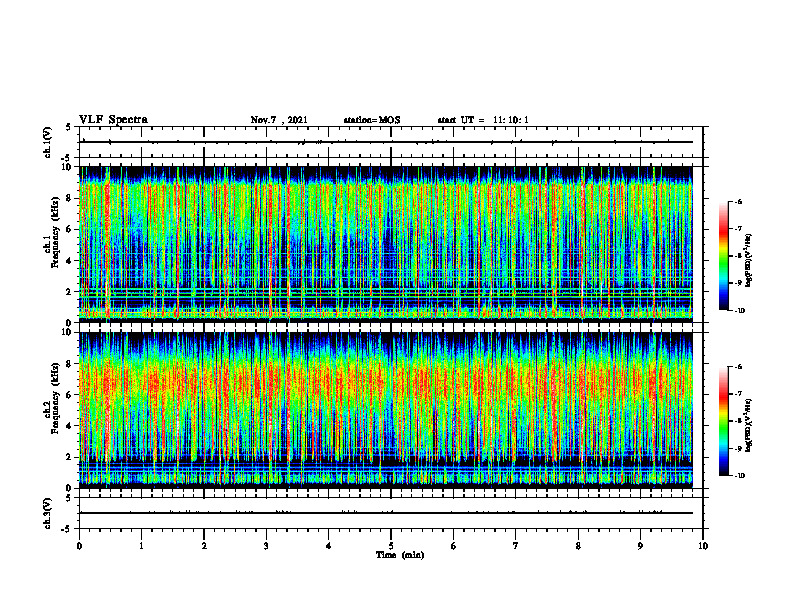This screenshot has width=792, height=612.
Task: Click the ch.2 colorbar log(PSD) unit label
Action: [749, 426]
